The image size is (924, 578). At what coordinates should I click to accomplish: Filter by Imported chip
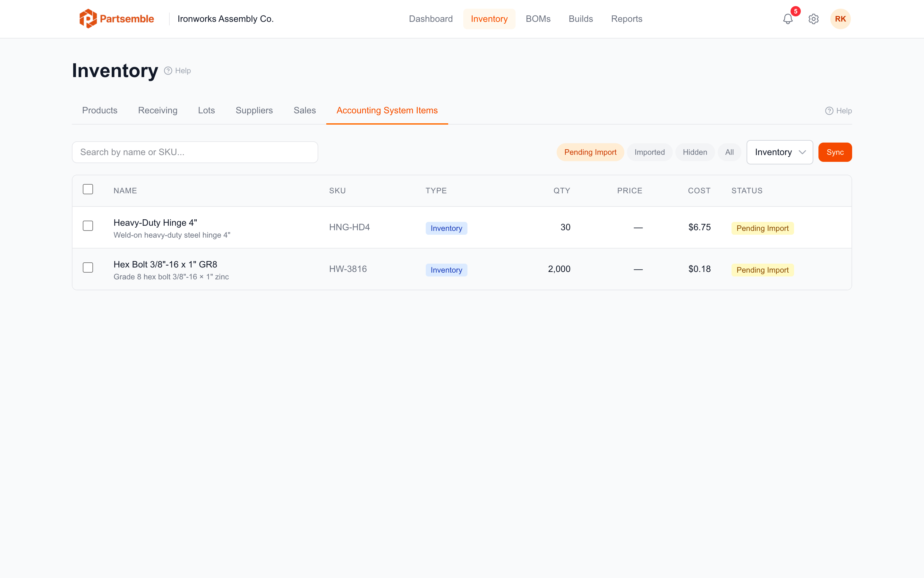[x=649, y=152]
